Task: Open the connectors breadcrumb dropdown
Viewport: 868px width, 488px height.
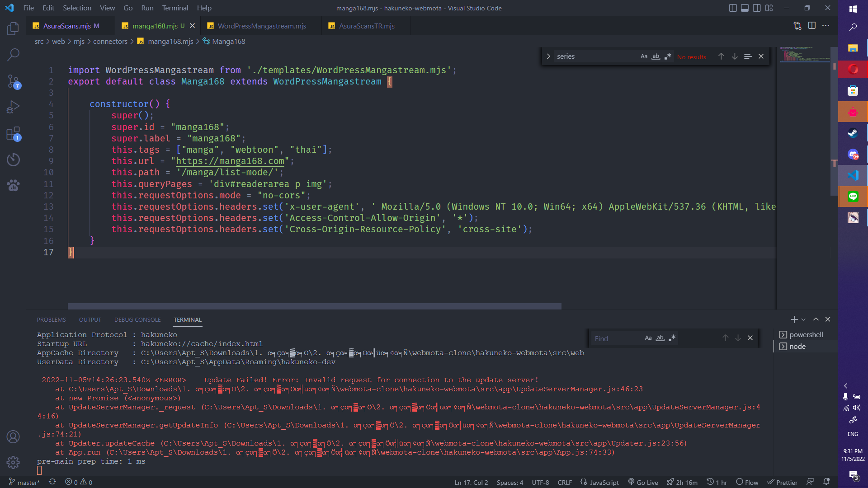Action: 110,41
